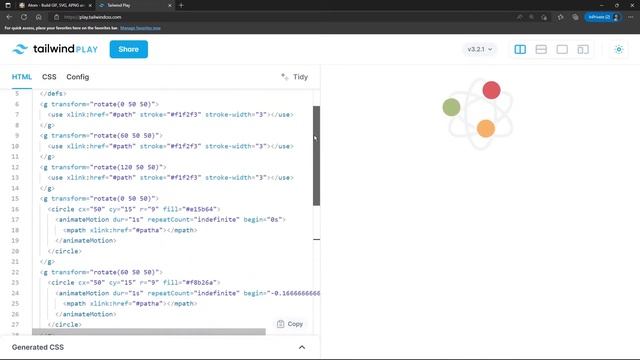Go to browser home page icon

(x=38, y=17)
